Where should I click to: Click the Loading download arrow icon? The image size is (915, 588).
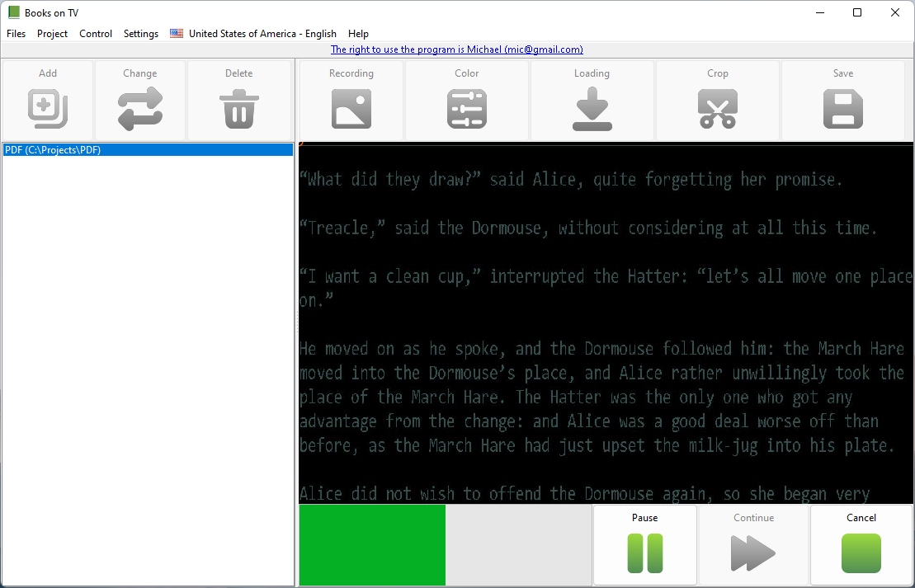(592, 109)
